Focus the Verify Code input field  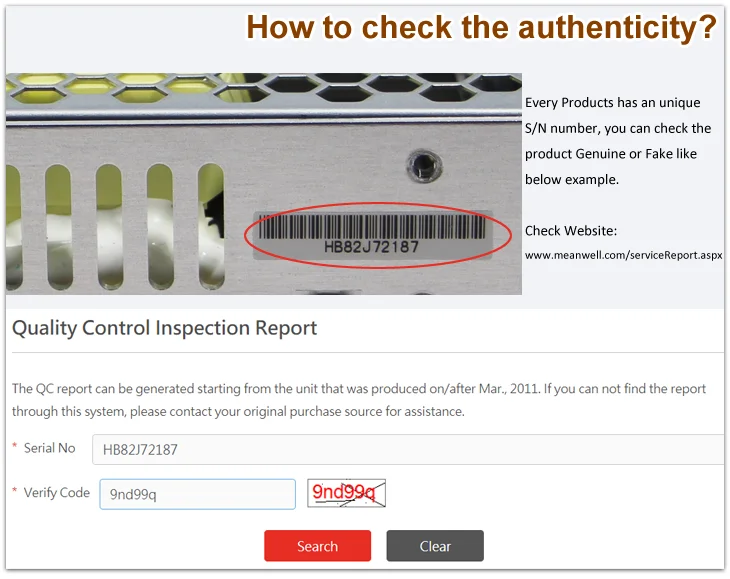[x=197, y=494]
